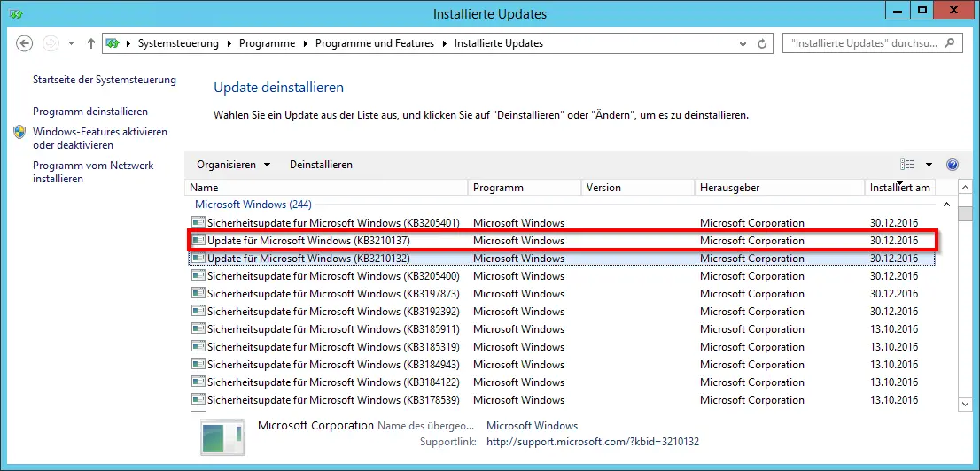Screen dimensions: 980x471
Task: Select the KB3184943 security update
Action: coord(562,365)
